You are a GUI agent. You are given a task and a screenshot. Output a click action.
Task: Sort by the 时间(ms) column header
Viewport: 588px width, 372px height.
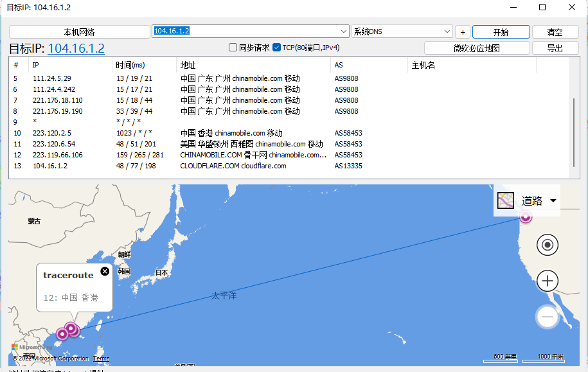coord(145,65)
